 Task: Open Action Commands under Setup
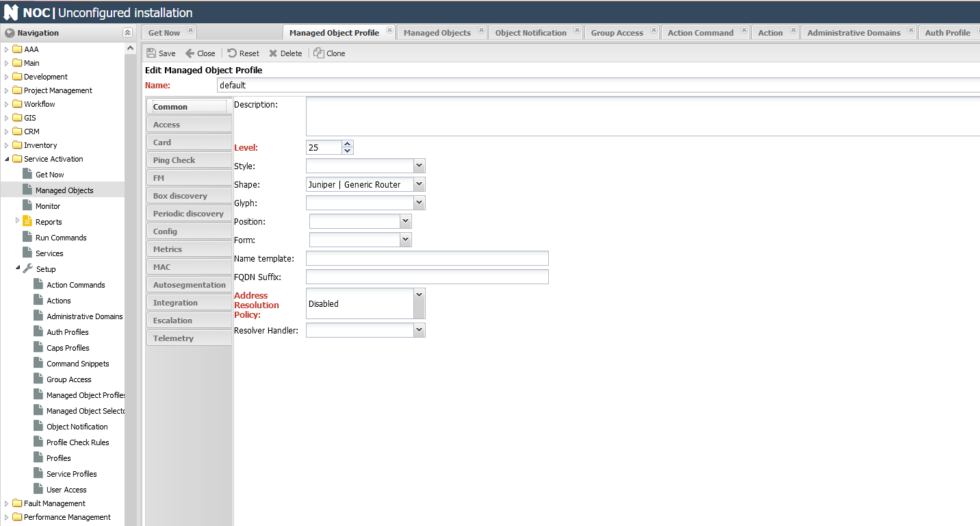coord(75,285)
